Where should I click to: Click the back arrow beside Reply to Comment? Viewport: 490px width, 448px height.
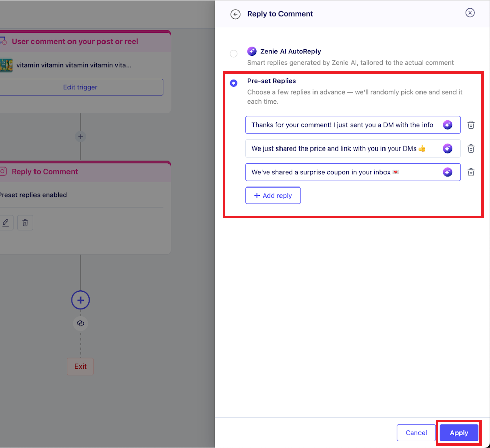click(235, 14)
